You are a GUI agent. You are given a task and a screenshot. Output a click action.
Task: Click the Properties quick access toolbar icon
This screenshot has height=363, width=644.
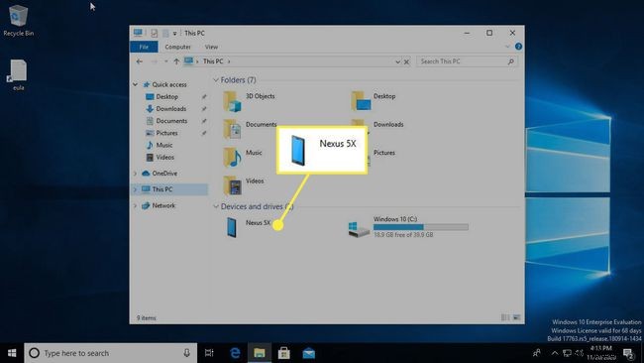pos(154,33)
